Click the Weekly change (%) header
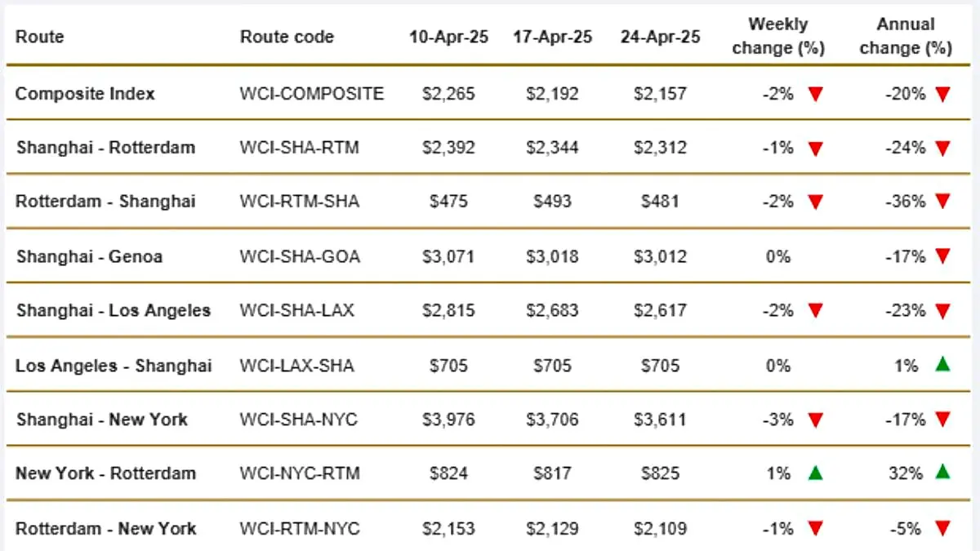 coord(778,36)
